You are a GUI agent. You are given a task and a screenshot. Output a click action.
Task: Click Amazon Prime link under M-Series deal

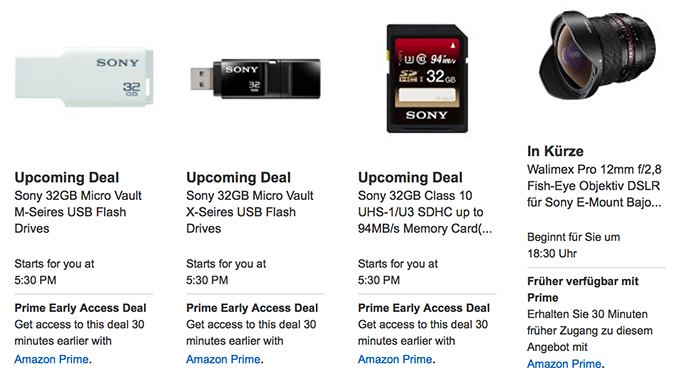(51, 359)
